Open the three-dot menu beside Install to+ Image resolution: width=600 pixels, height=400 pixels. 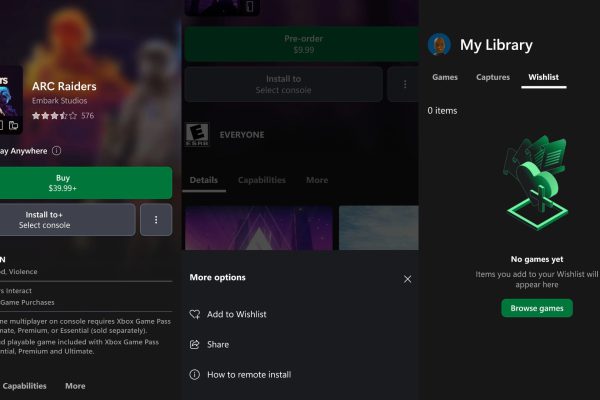pyautogui.click(x=156, y=219)
